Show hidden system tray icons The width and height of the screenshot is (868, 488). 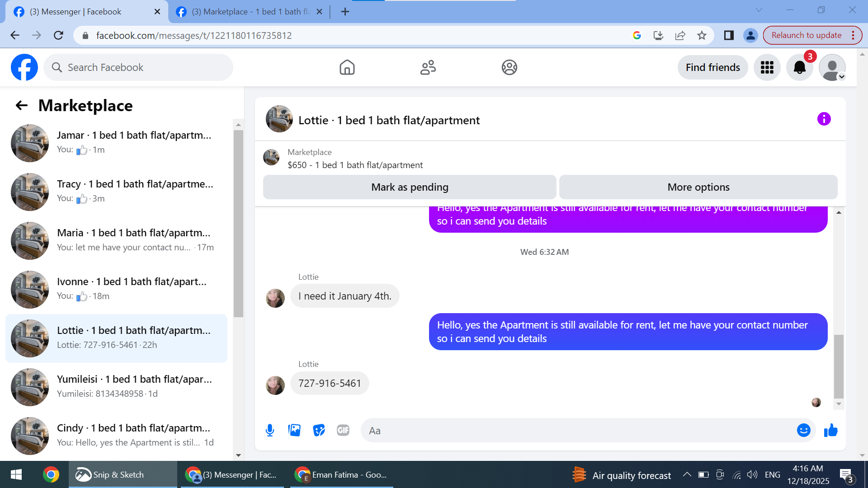coord(687,474)
